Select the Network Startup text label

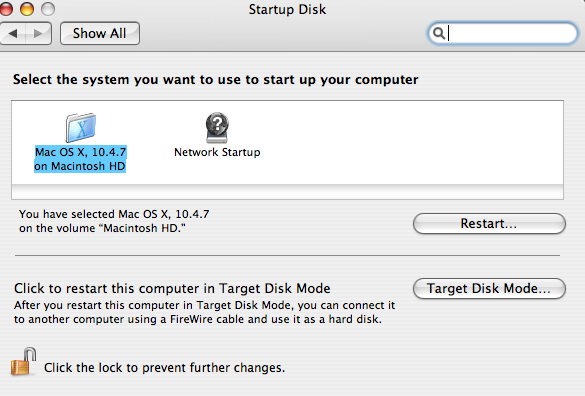(x=217, y=152)
